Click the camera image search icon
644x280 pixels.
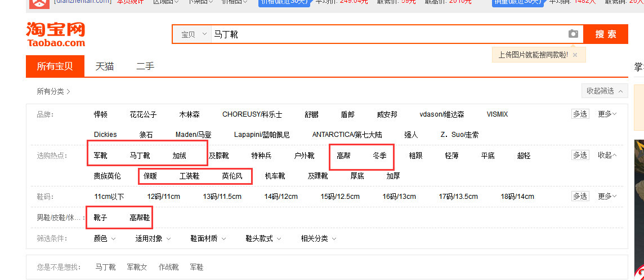[573, 34]
